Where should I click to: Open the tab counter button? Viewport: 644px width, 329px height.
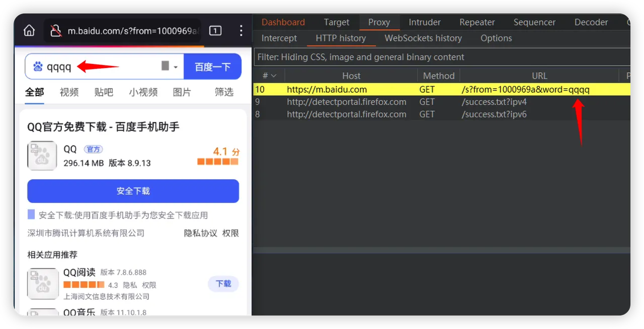[x=215, y=31]
